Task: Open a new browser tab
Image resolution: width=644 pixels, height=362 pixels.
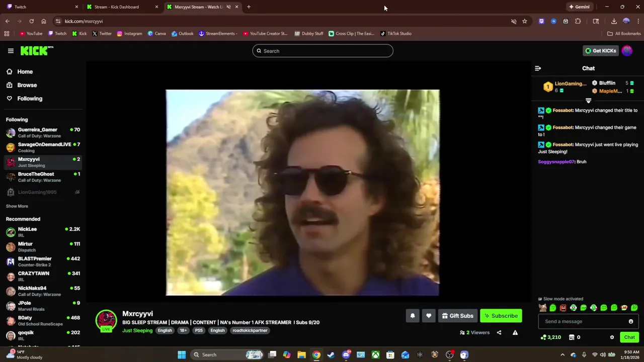Action: click(x=249, y=7)
